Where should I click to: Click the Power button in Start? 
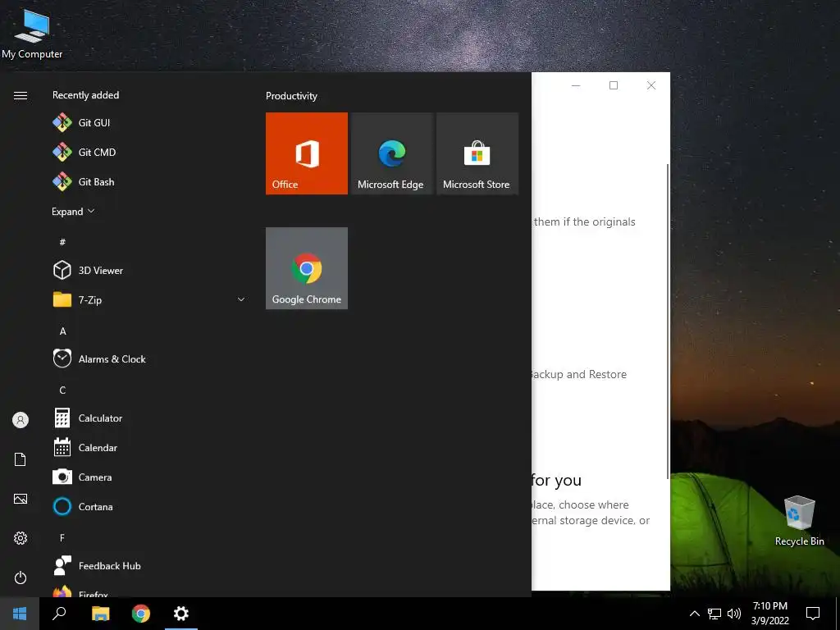21,577
